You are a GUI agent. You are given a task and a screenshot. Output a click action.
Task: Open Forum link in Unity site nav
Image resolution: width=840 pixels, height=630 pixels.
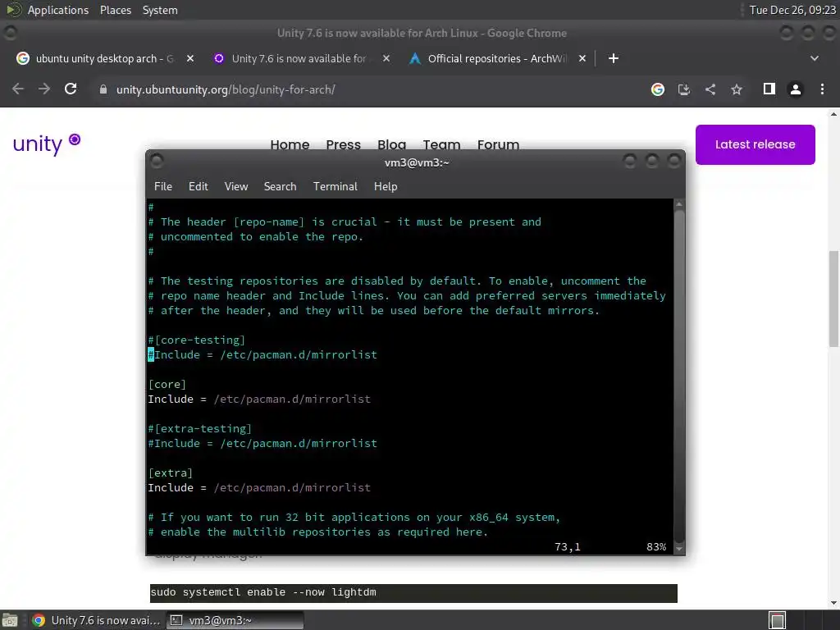point(498,144)
